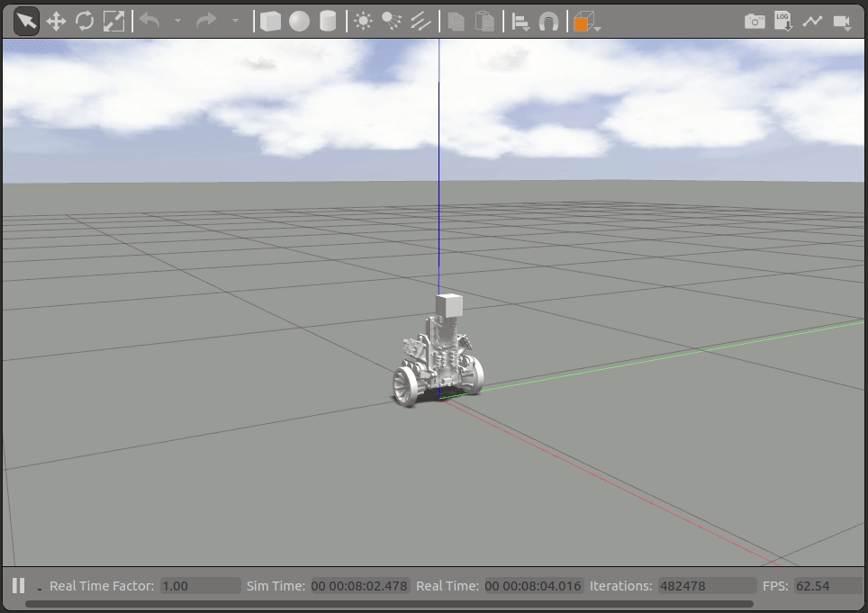
Task: Insert a cylinder shape
Action: coord(328,22)
